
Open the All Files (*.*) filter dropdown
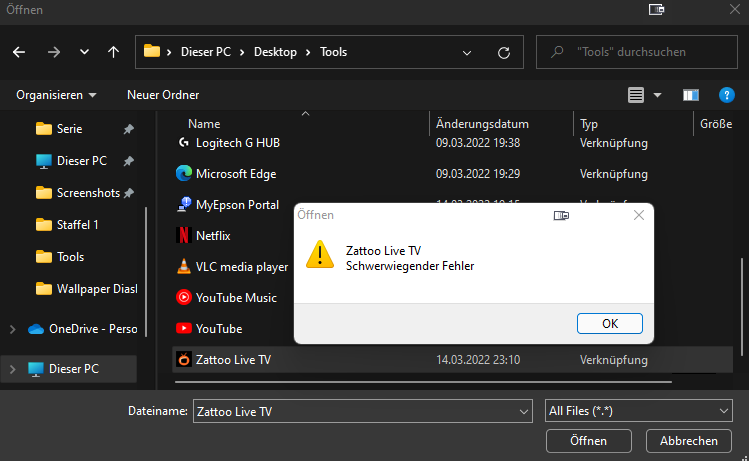638,411
